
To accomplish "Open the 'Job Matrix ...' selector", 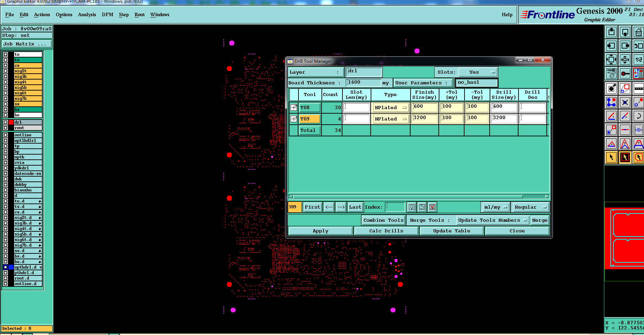I will 26,44.
